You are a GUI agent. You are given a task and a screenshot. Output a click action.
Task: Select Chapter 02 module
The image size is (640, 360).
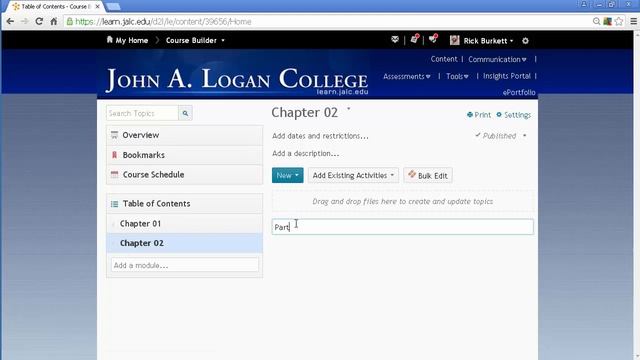(x=184, y=243)
